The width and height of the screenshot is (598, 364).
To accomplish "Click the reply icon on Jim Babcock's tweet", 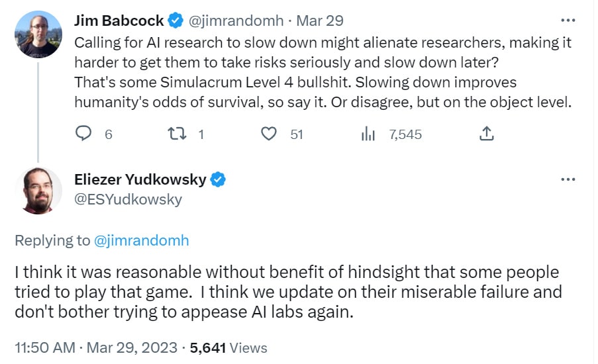I will pos(83,134).
